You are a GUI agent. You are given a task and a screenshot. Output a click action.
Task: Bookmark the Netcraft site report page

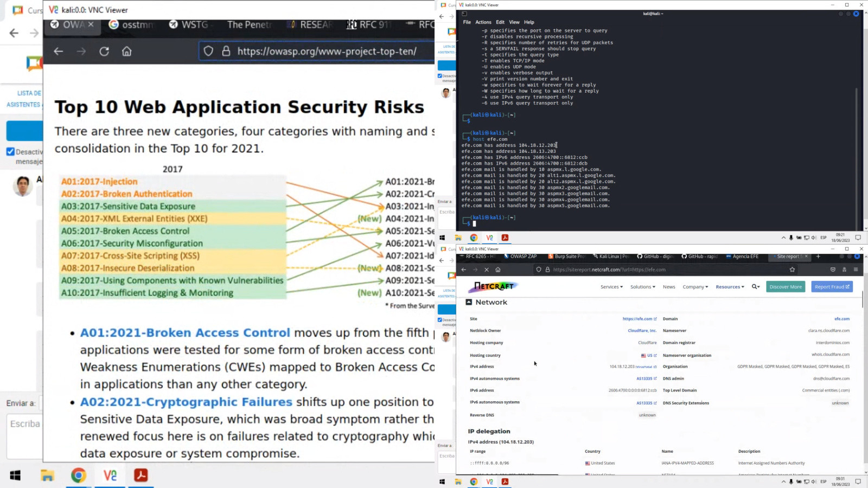point(792,269)
